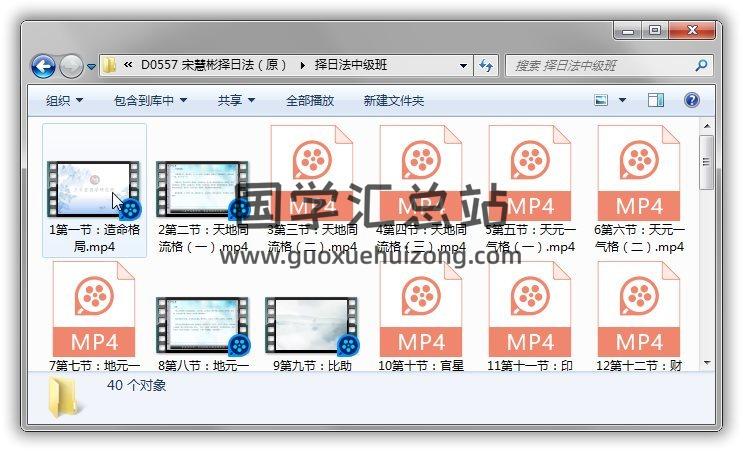
Task: Select MP4 file 6第六节：天元一气格（二）
Action: point(639,190)
